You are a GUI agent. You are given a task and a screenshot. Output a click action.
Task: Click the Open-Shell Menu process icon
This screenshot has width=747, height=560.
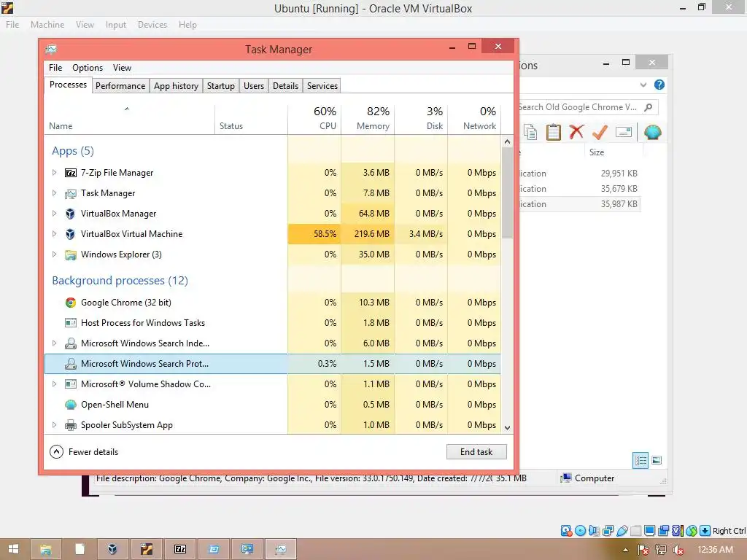(71, 405)
